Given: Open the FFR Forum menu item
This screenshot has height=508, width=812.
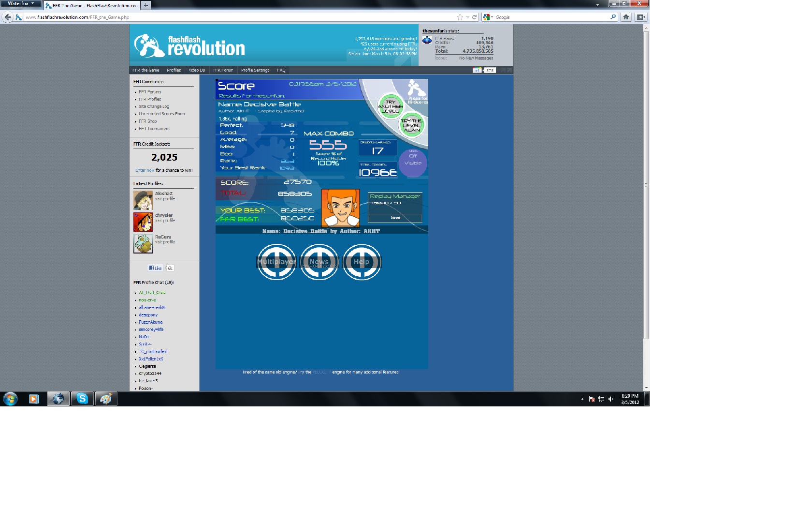Looking at the screenshot, I should coord(223,70).
